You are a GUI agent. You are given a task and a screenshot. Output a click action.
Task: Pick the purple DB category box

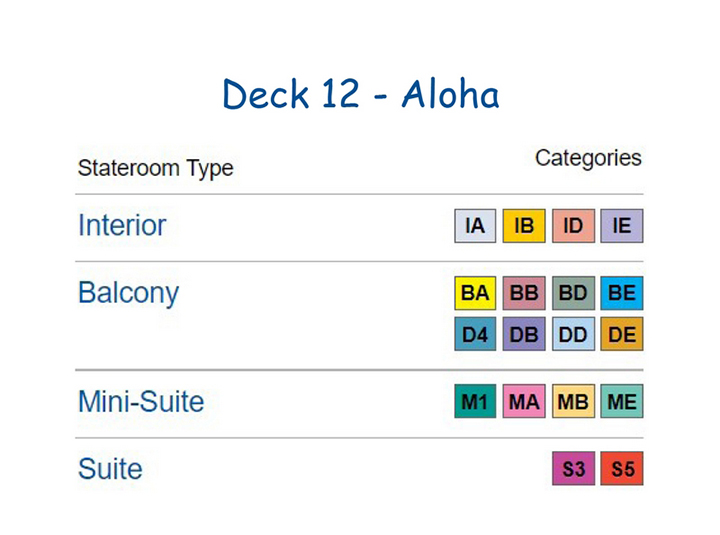(524, 334)
